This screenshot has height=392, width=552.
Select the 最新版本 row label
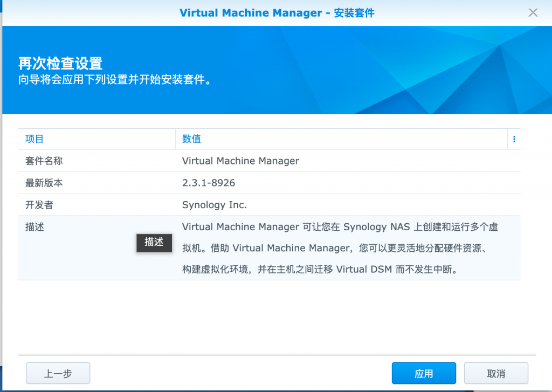coord(44,183)
